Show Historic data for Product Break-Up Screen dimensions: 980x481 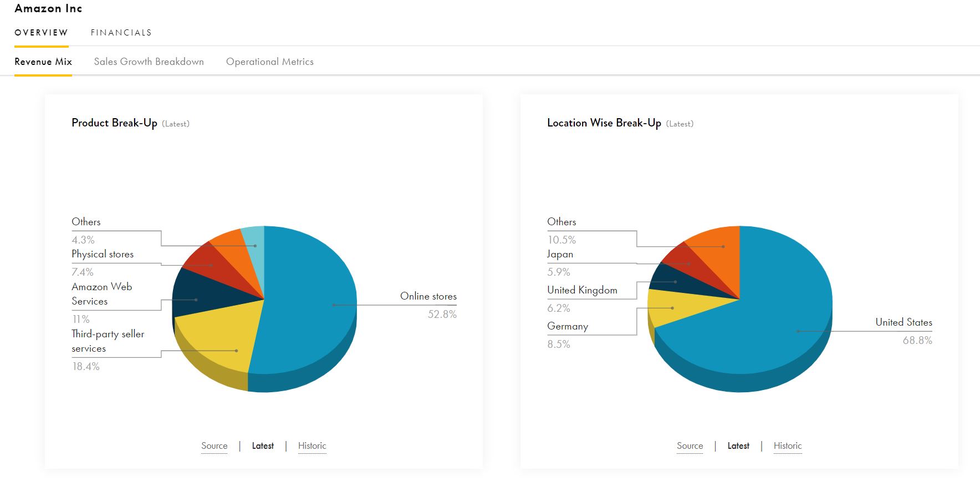[312, 445]
